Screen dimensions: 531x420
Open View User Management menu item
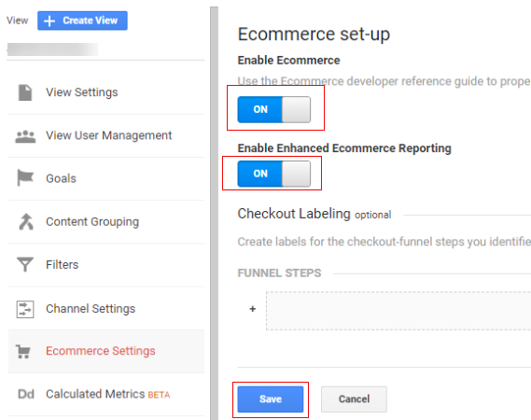(x=106, y=136)
